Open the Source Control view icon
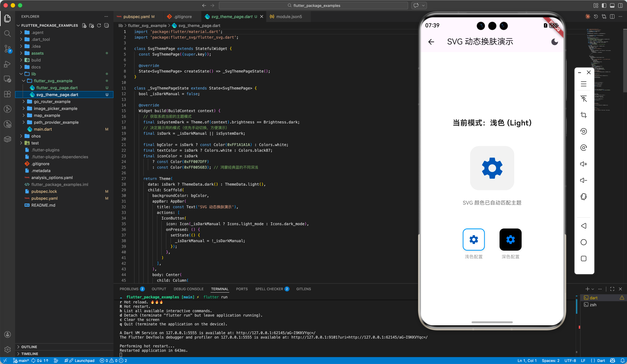Image resolution: width=627 pixels, height=364 pixels. pos(8,49)
